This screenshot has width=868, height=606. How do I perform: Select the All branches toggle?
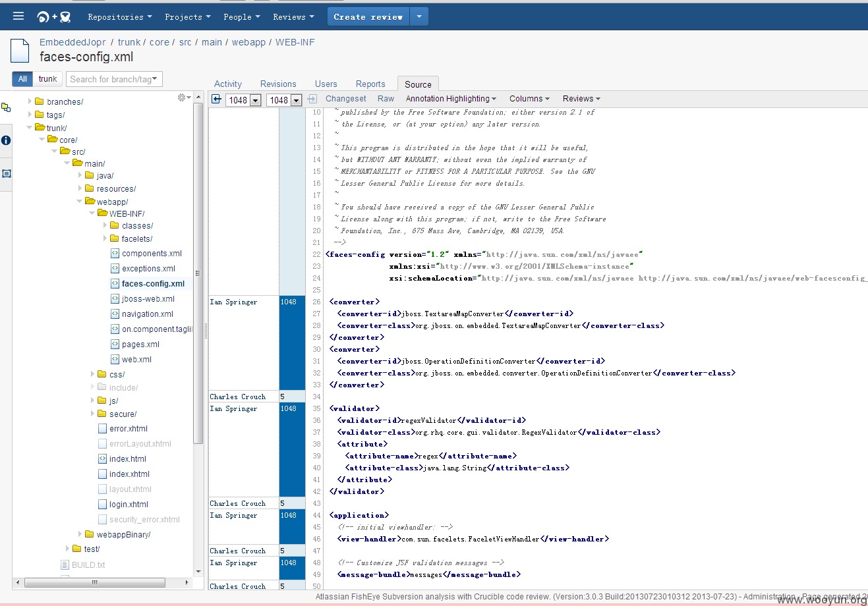pos(22,79)
